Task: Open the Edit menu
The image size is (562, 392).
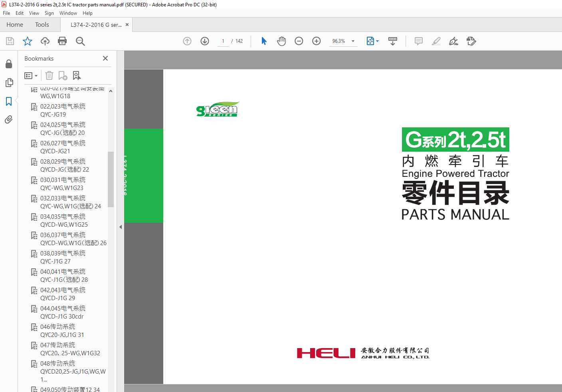Action: tap(20, 13)
